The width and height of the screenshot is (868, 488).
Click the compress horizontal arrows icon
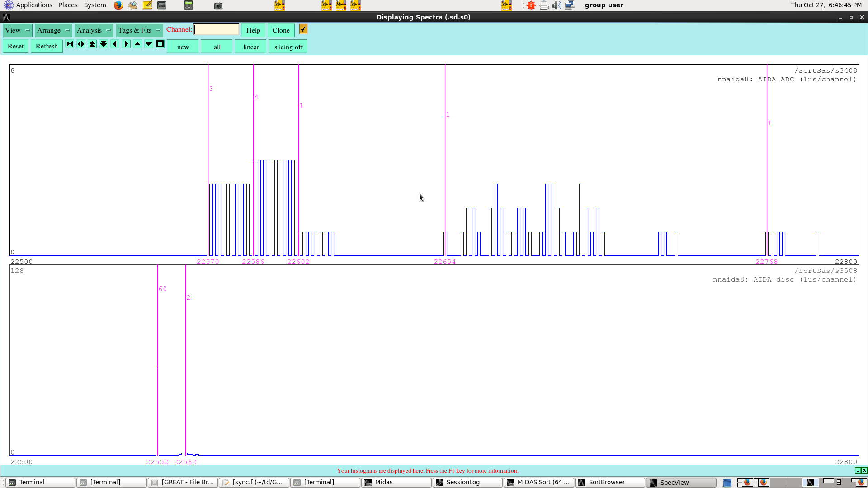click(x=70, y=44)
